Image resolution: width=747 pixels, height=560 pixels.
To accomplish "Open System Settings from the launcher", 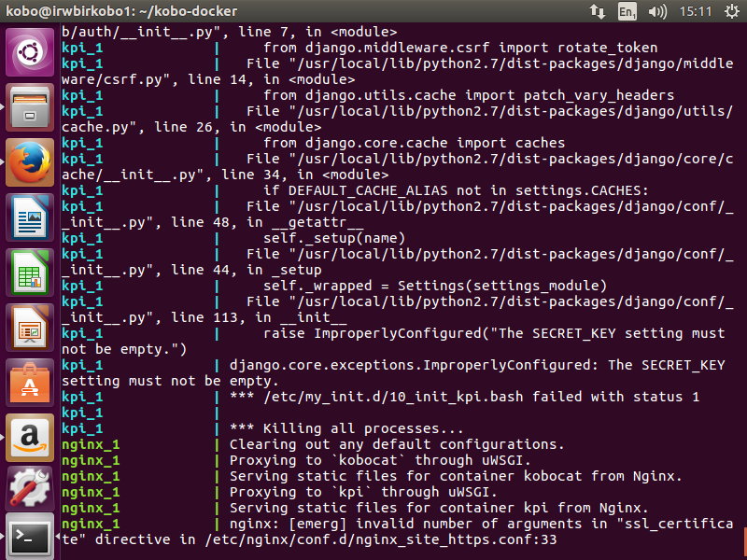I will [x=30, y=492].
